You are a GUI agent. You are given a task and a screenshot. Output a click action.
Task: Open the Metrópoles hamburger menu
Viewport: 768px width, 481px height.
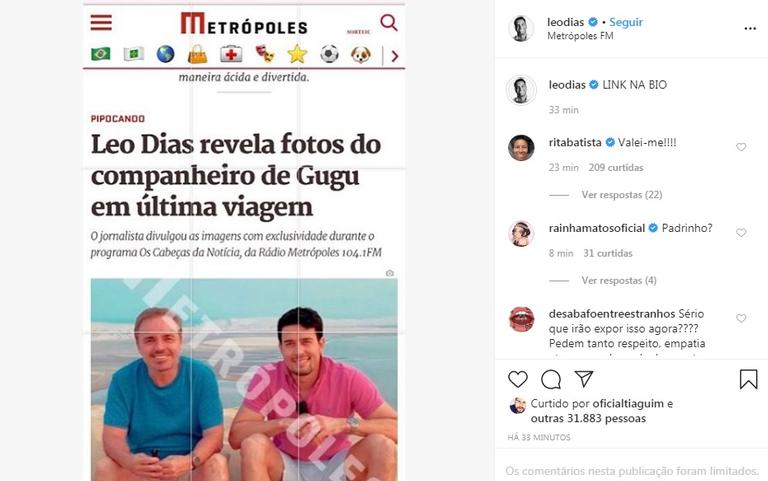(x=101, y=23)
